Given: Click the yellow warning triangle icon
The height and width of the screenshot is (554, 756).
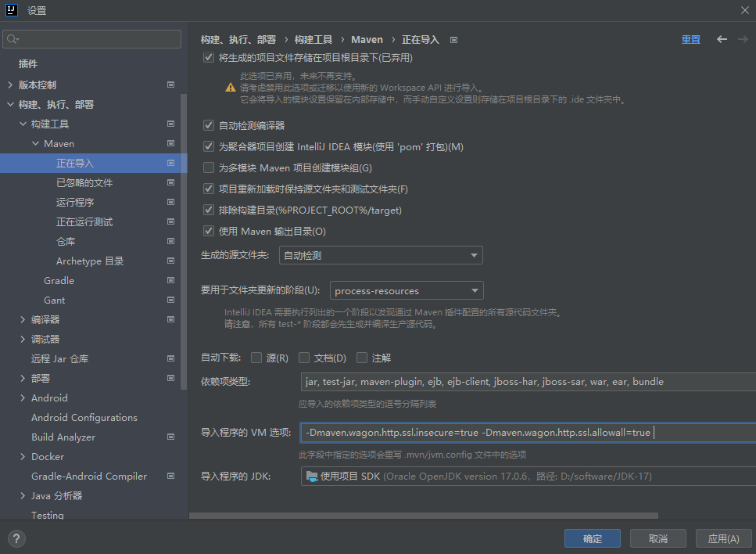Looking at the screenshot, I should [x=231, y=88].
